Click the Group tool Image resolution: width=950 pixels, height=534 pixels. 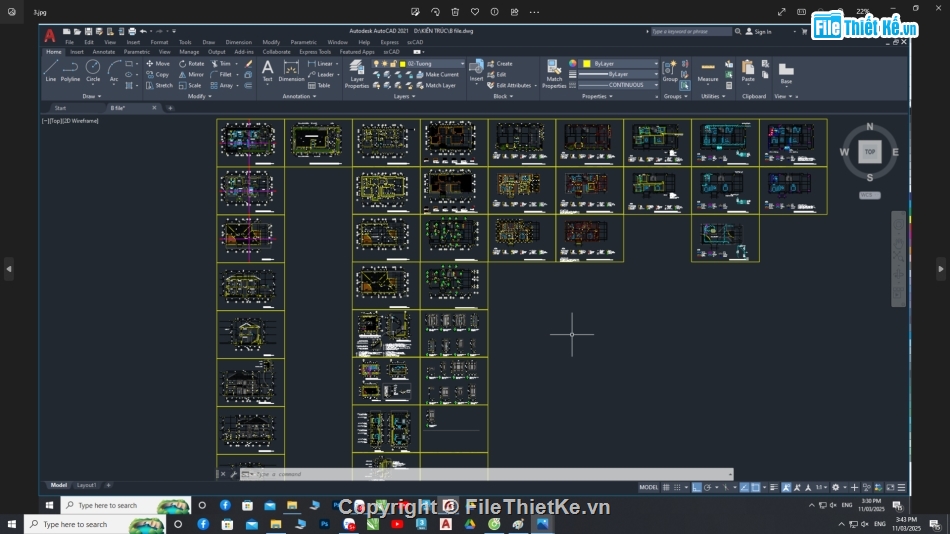pyautogui.click(x=669, y=71)
